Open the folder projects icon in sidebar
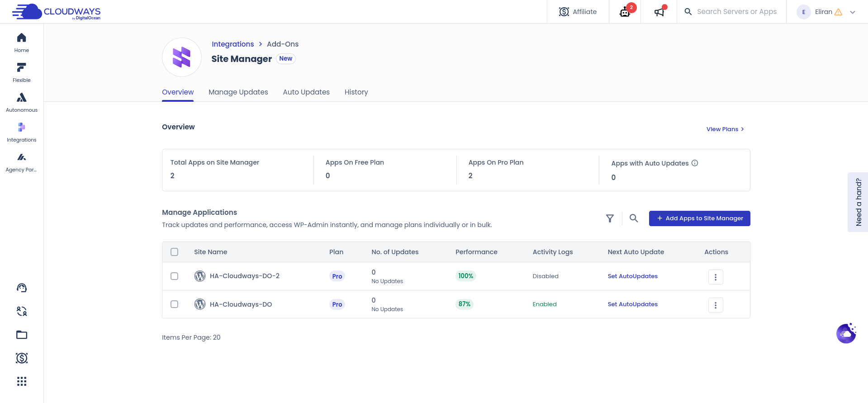The height and width of the screenshot is (403, 868). [x=22, y=335]
